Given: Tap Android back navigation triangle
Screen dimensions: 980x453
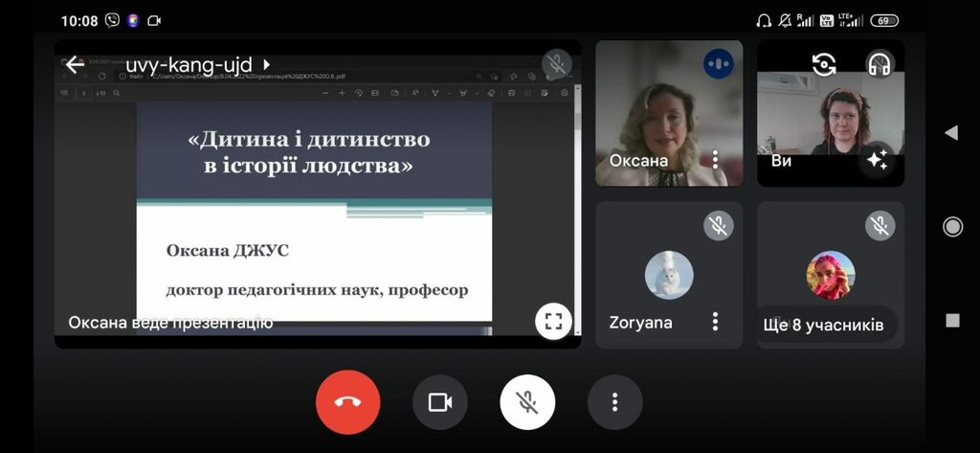Looking at the screenshot, I should point(951,133).
